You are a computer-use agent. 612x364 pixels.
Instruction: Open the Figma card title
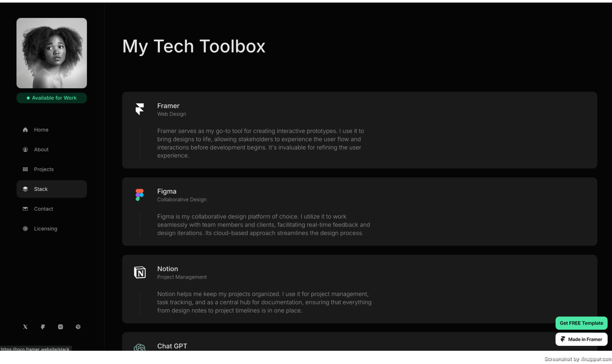coord(167,191)
